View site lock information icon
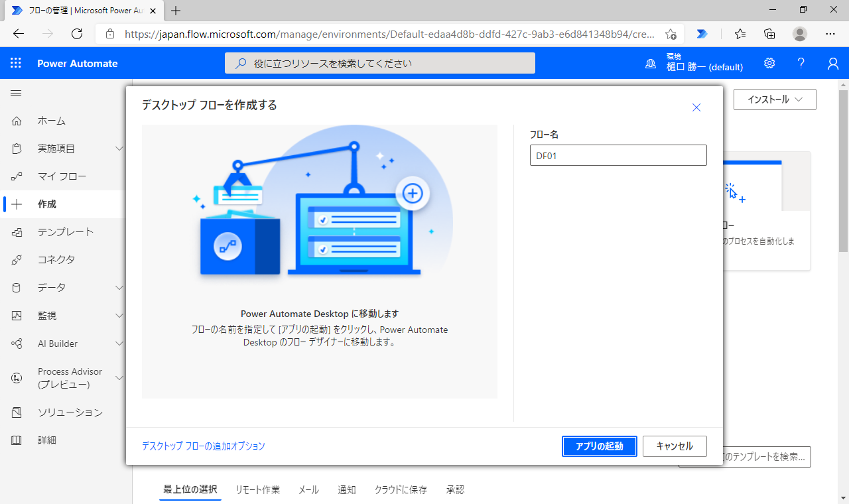 pyautogui.click(x=110, y=34)
